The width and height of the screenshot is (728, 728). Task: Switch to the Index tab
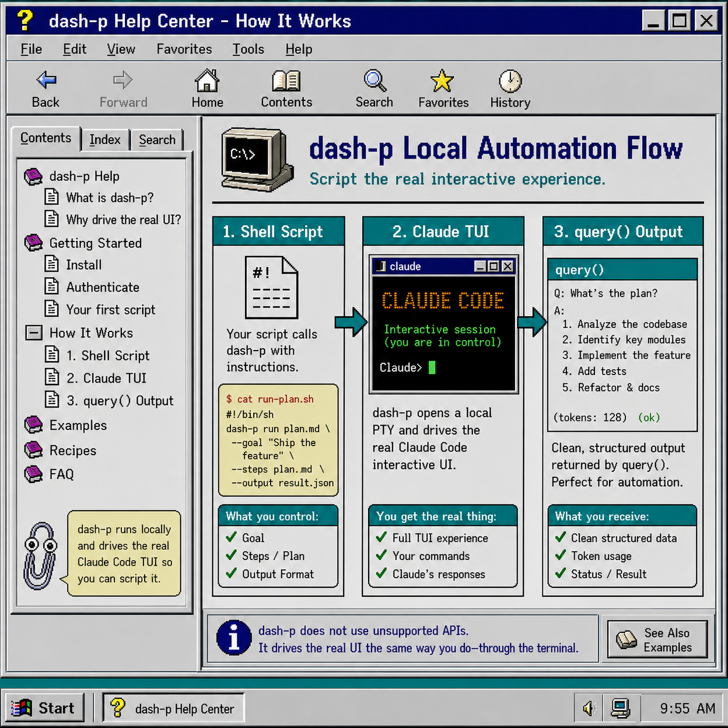pyautogui.click(x=105, y=140)
